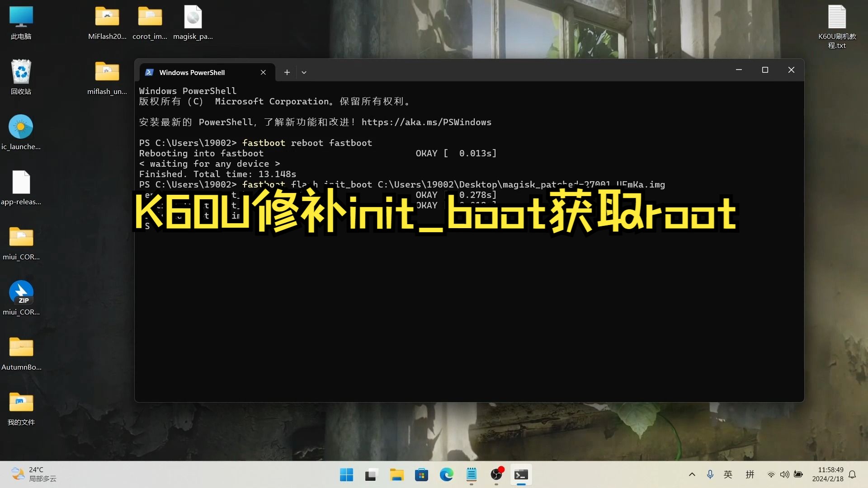
Task: Open the notification bell icon
Action: point(852,474)
